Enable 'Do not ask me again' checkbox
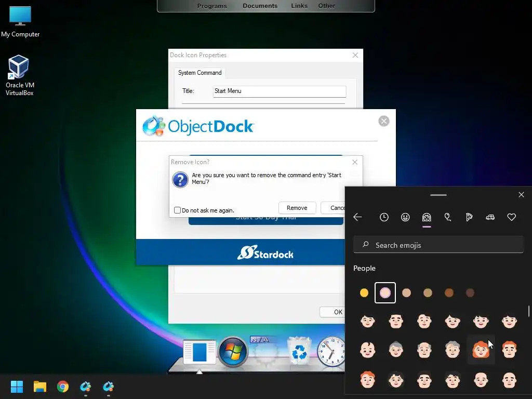The width and height of the screenshot is (532, 399). (x=177, y=210)
